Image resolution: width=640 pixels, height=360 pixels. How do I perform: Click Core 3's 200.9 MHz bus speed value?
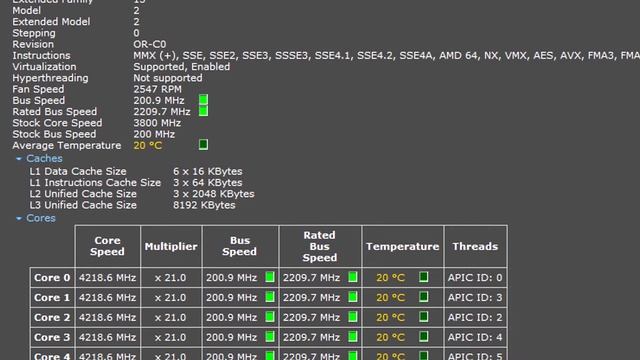(x=231, y=338)
